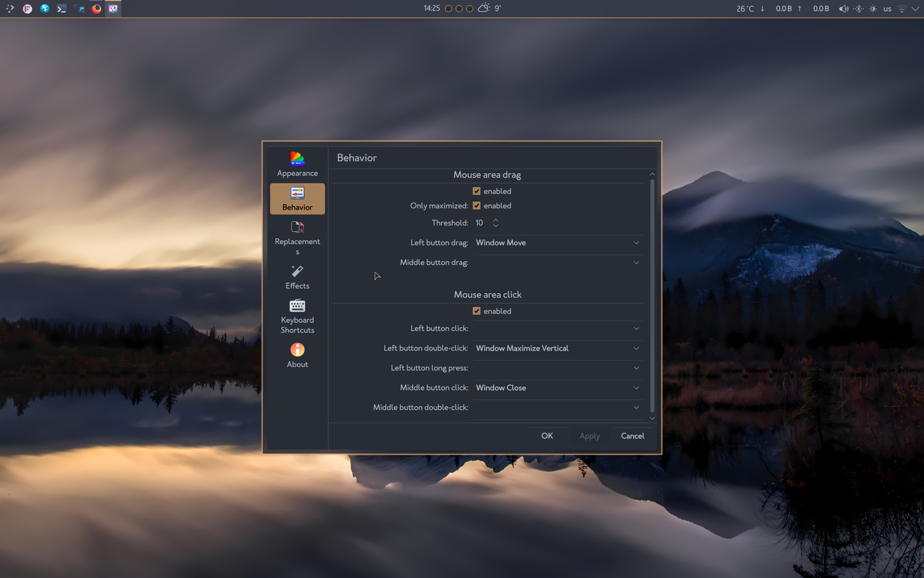Open the Appearance settings page
This screenshot has width=924, height=578.
[x=297, y=164]
